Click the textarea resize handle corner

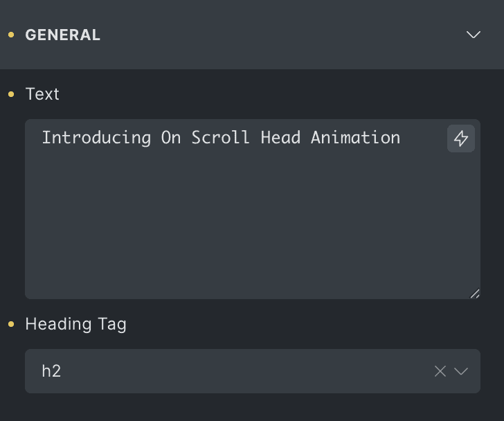click(475, 294)
